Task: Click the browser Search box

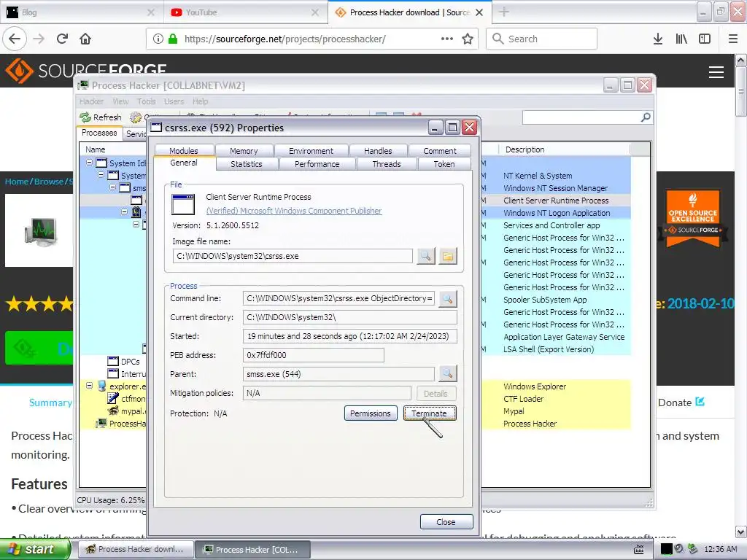Action: pos(541,39)
